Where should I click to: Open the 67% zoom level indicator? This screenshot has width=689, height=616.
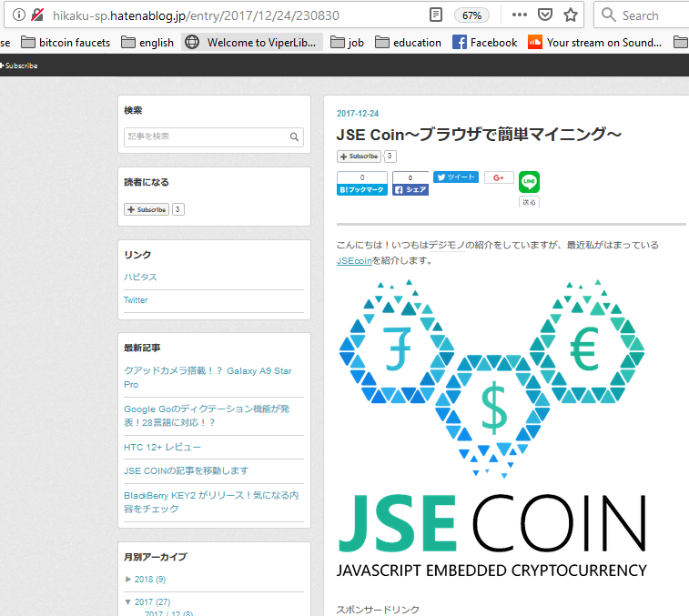(472, 15)
